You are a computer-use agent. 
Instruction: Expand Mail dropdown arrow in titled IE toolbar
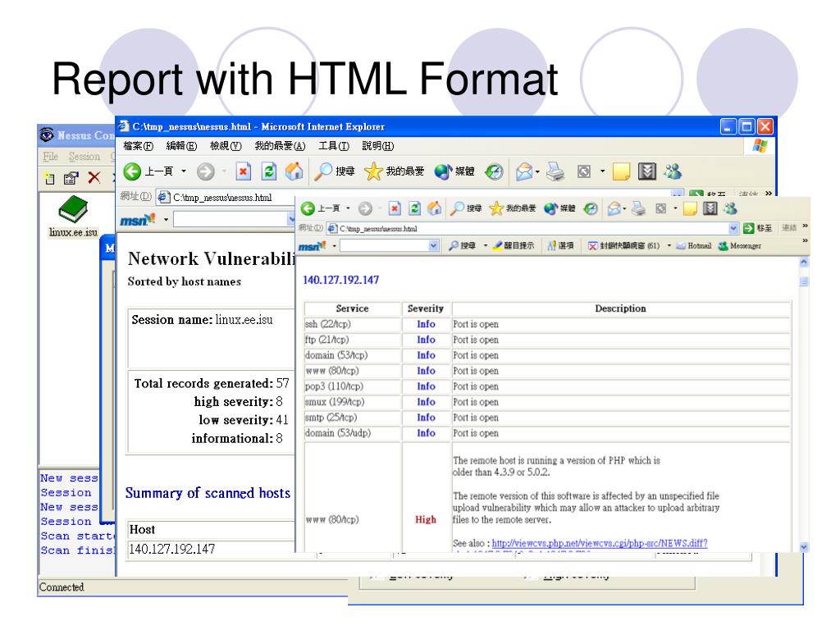point(537,172)
